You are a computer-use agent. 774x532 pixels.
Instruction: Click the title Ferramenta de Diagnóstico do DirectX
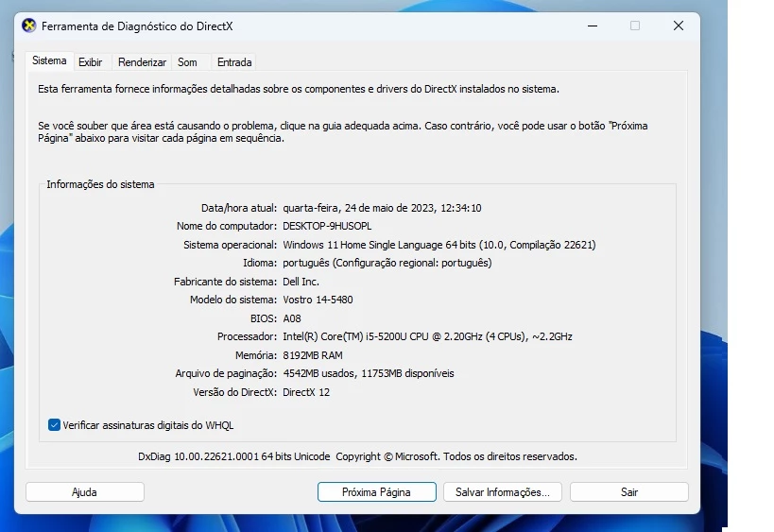[137, 26]
